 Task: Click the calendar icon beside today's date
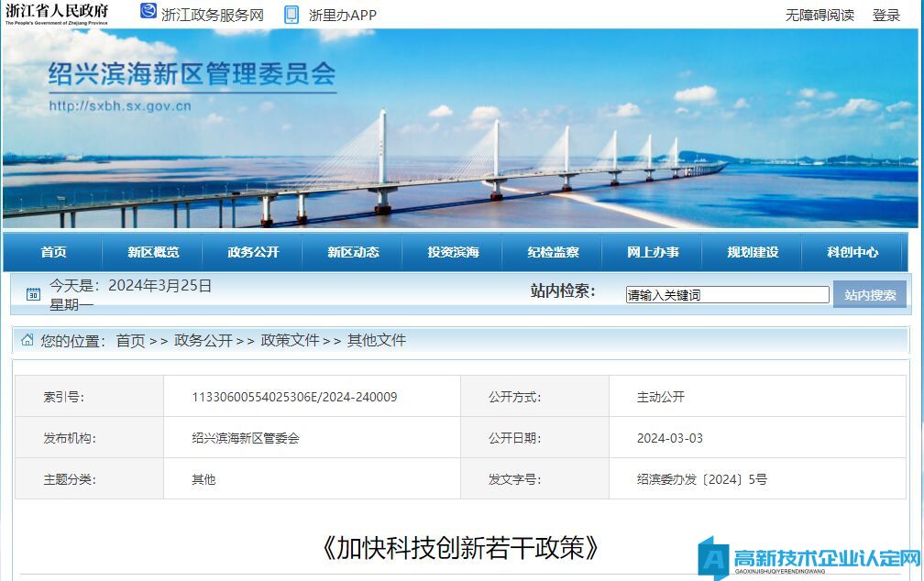(x=34, y=294)
